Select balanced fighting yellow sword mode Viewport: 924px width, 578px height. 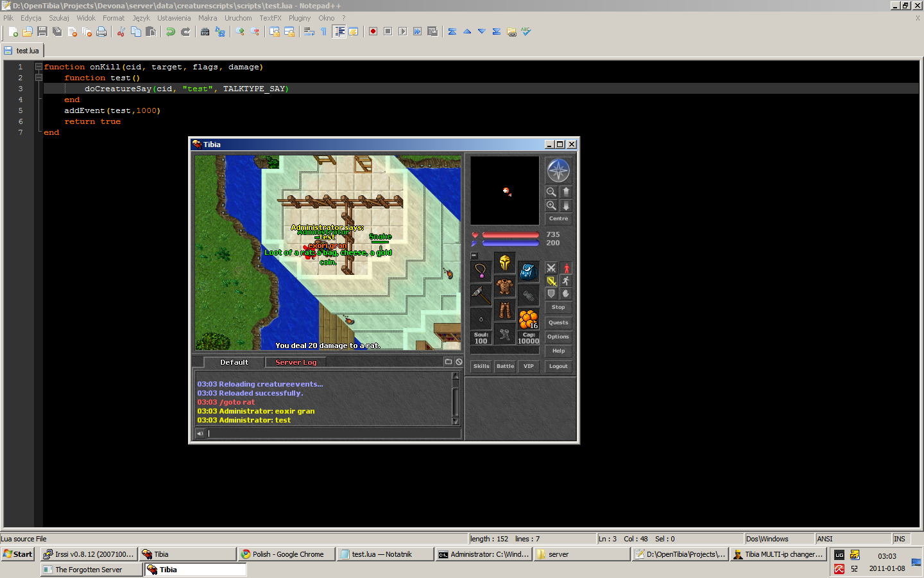coord(551,281)
